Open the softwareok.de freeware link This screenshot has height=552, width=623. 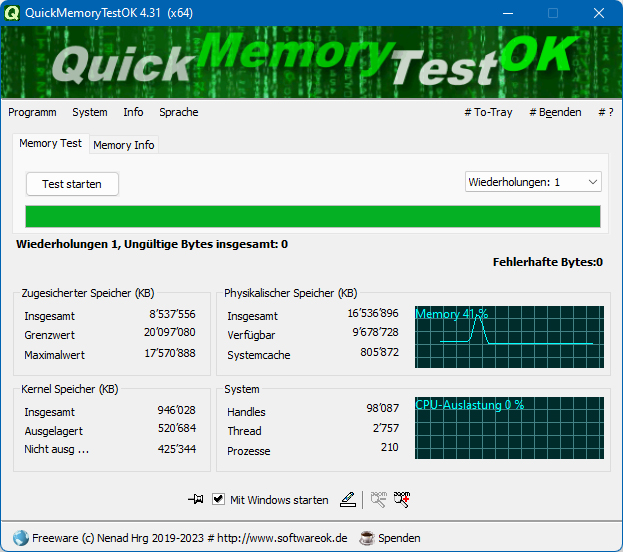coord(190,538)
